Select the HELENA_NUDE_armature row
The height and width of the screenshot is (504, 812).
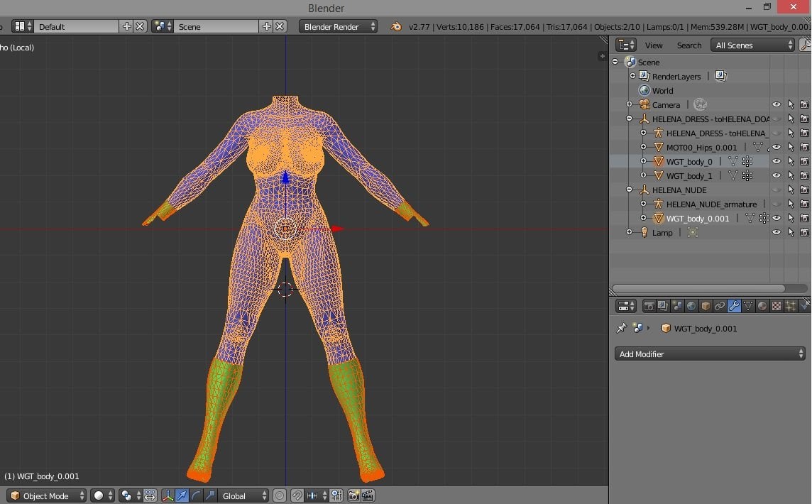(711, 204)
